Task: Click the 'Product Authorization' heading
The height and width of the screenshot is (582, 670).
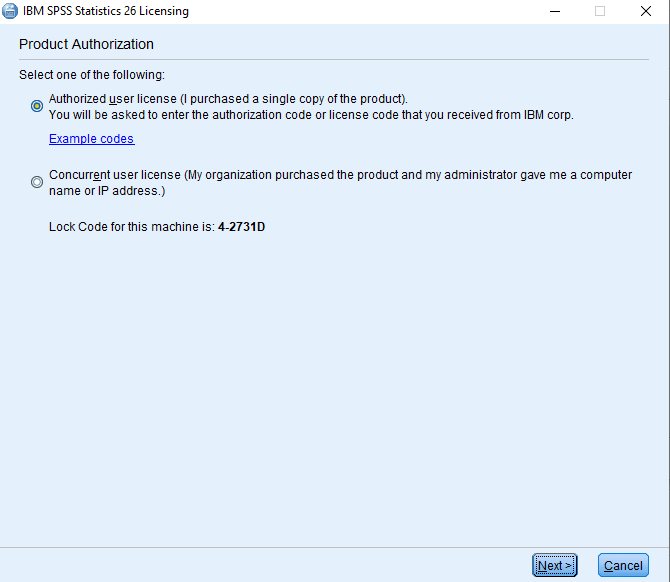Action: pos(86,45)
